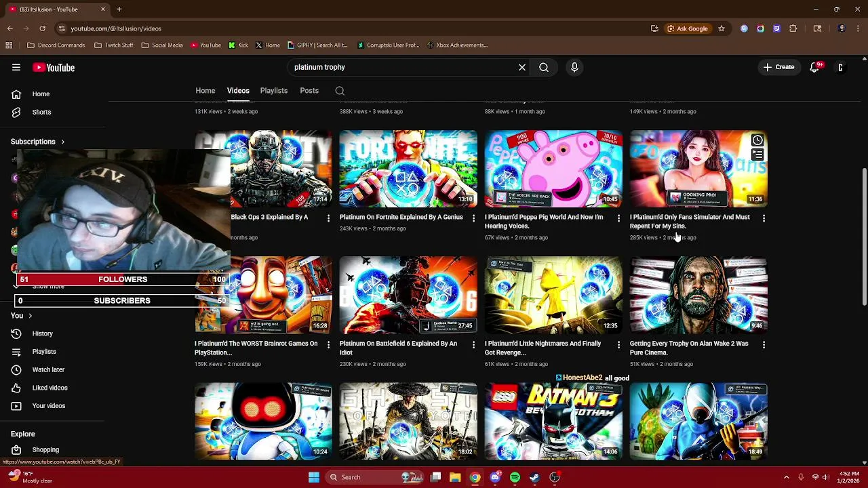Click channel search magnifier icon

[x=340, y=91]
